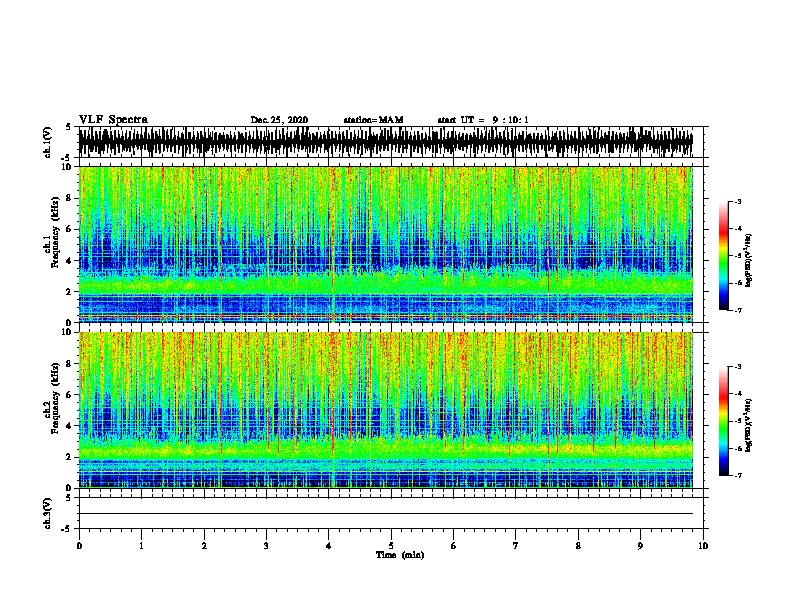Click the time axis tick '5'

tap(391, 546)
